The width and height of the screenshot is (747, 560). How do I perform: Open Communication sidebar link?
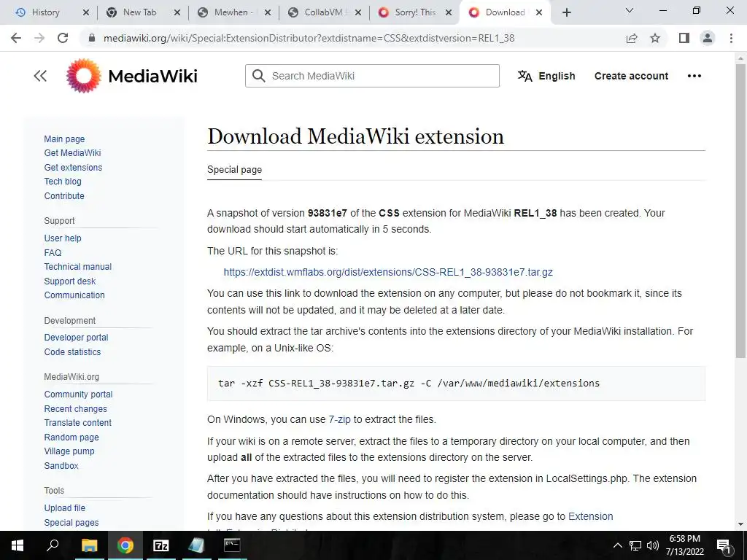click(74, 295)
